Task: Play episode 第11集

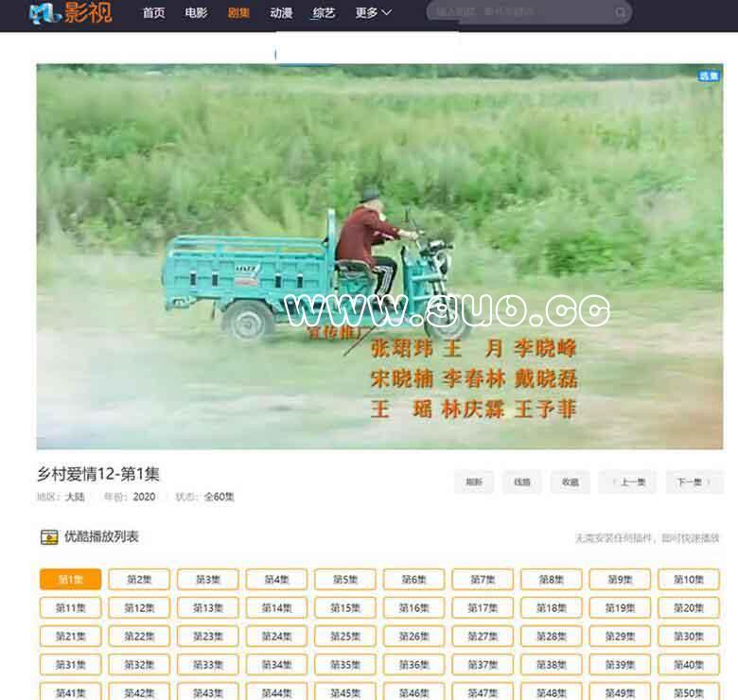Action: pos(71,608)
